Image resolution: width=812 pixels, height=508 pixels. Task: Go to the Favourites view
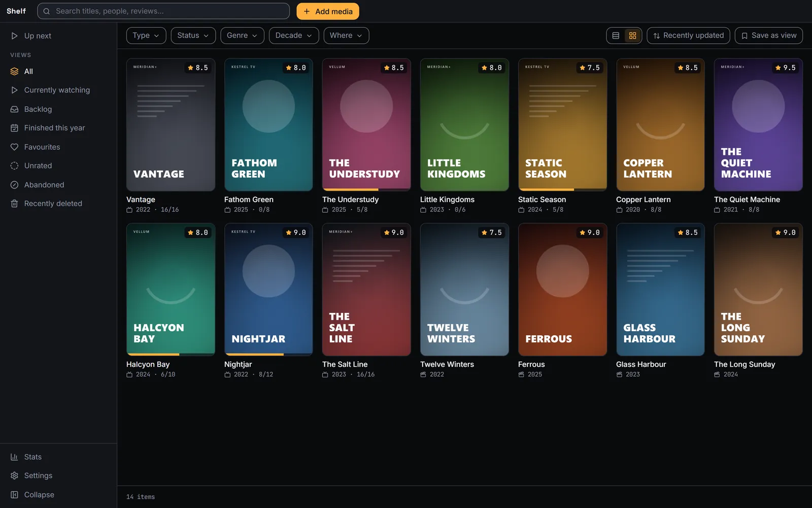(58, 147)
